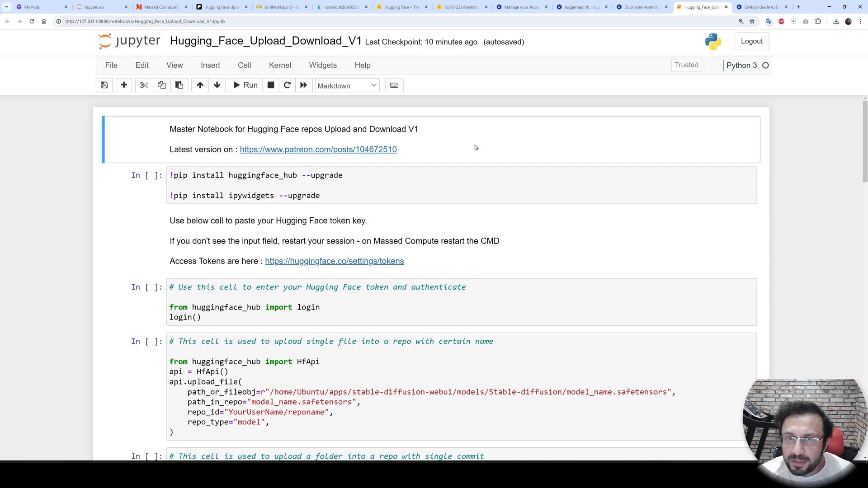
Task: Click the save and checkpoint icon
Action: 104,85
